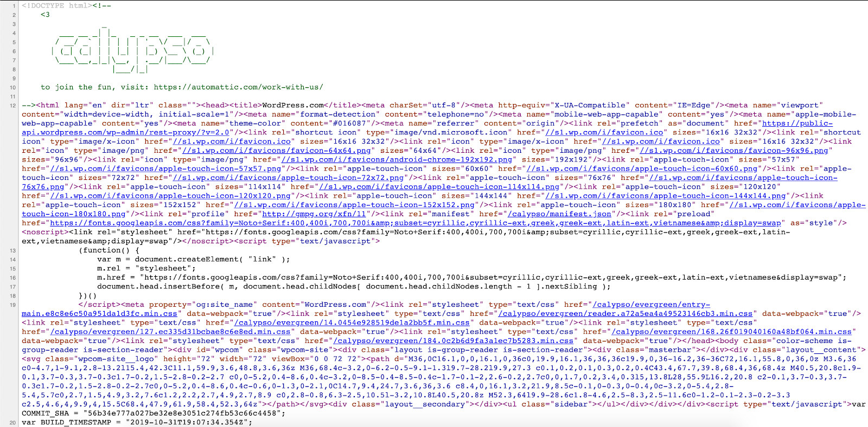Open the favicon-64x64.png link
Screen dimensions: 868x427
pos(276,151)
